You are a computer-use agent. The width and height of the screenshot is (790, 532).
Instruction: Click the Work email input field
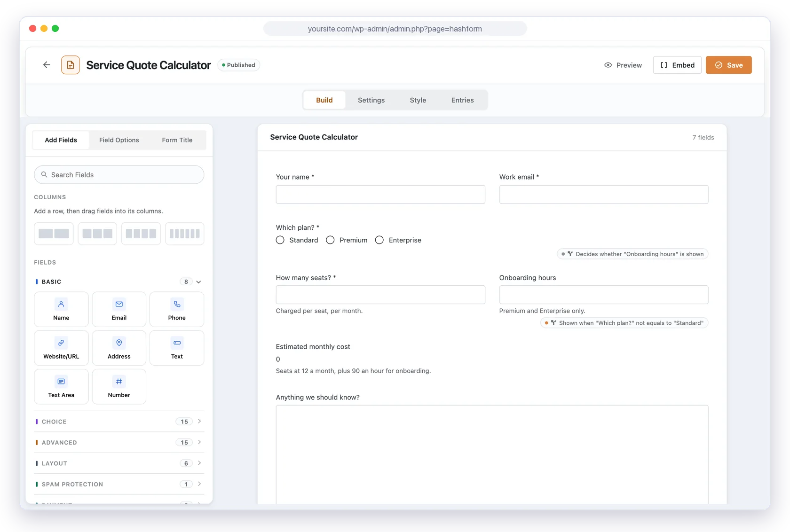pos(604,194)
